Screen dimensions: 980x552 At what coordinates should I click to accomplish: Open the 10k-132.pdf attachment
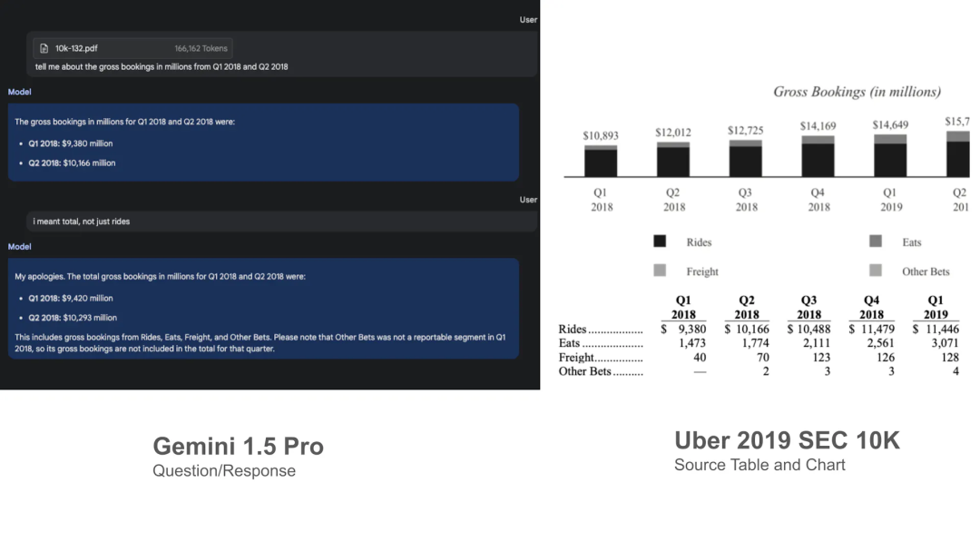133,48
